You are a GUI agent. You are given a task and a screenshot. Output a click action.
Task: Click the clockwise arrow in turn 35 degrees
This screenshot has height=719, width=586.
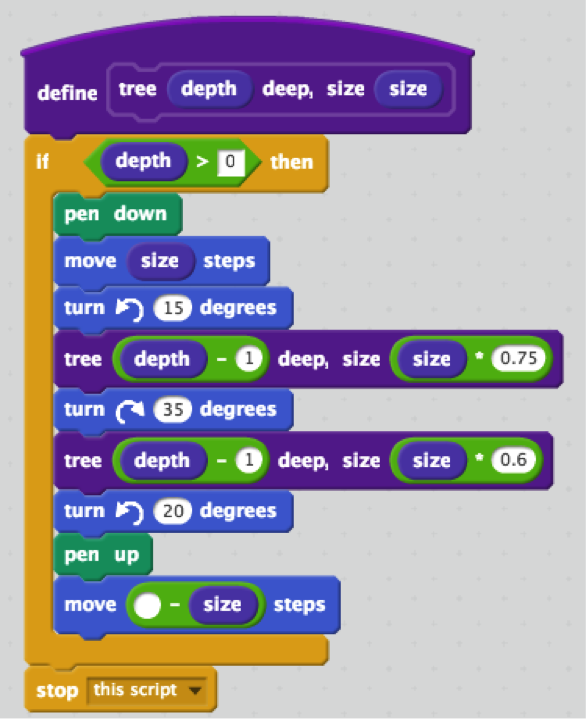click(130, 410)
